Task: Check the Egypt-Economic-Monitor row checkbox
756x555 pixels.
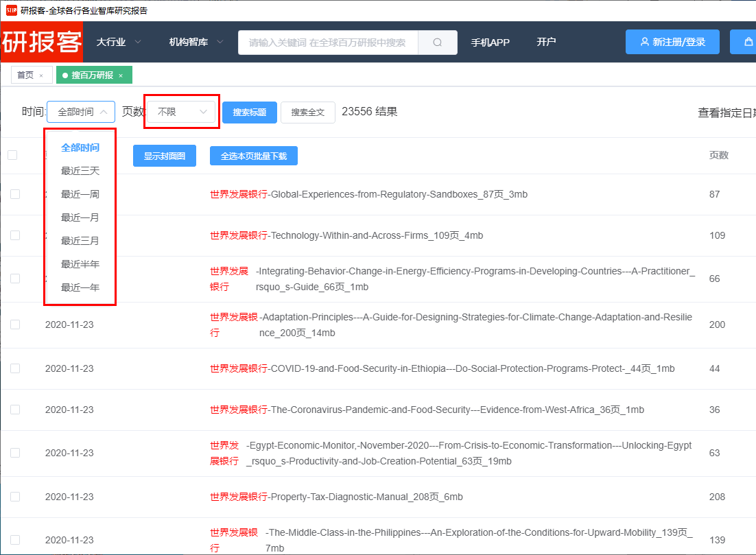Action: pos(15,453)
